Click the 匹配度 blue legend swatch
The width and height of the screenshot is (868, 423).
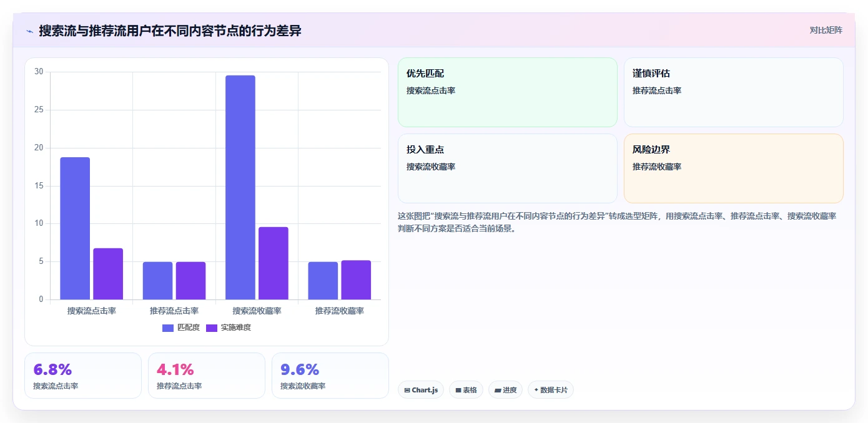(x=168, y=328)
